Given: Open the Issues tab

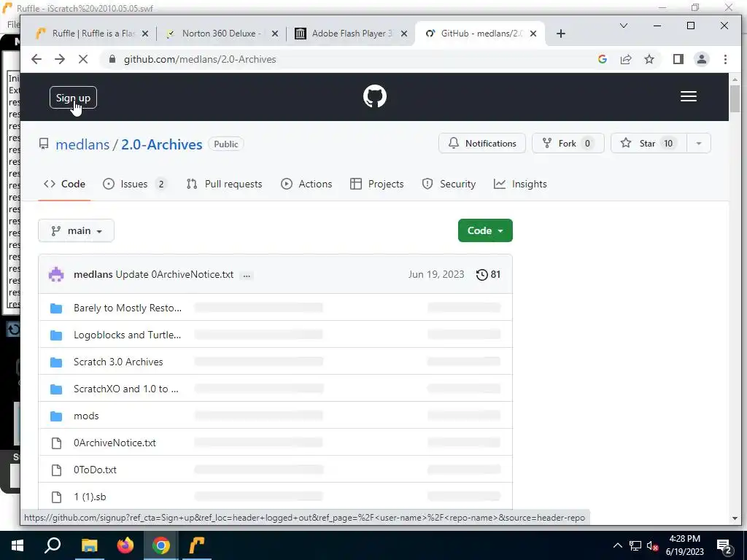Looking at the screenshot, I should click(135, 184).
